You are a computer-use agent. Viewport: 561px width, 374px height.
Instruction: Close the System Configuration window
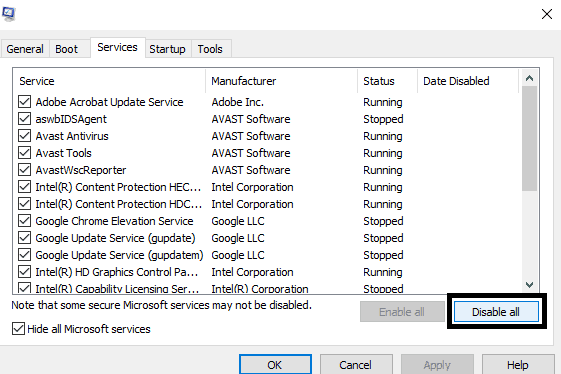pos(547,14)
